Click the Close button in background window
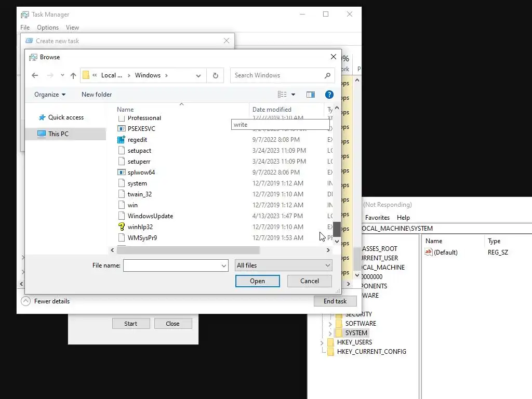The width and height of the screenshot is (532, 399). tap(172, 324)
